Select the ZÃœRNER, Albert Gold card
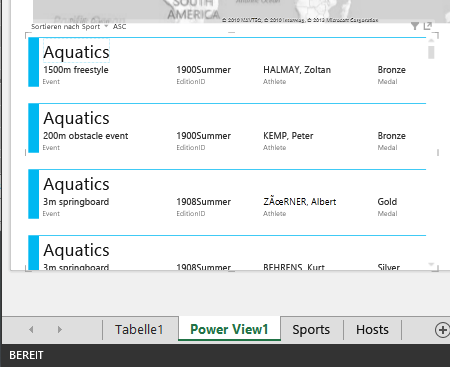Screen dimensions: 450x367 [227, 194]
